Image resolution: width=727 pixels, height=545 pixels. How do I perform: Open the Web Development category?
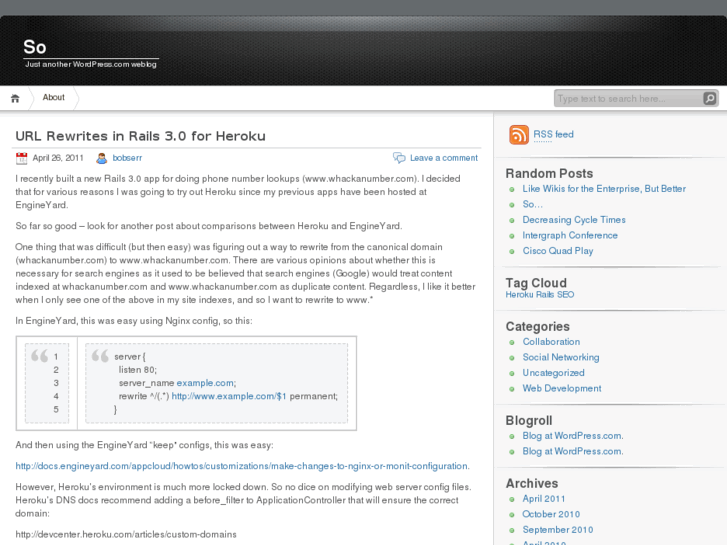tap(562, 388)
